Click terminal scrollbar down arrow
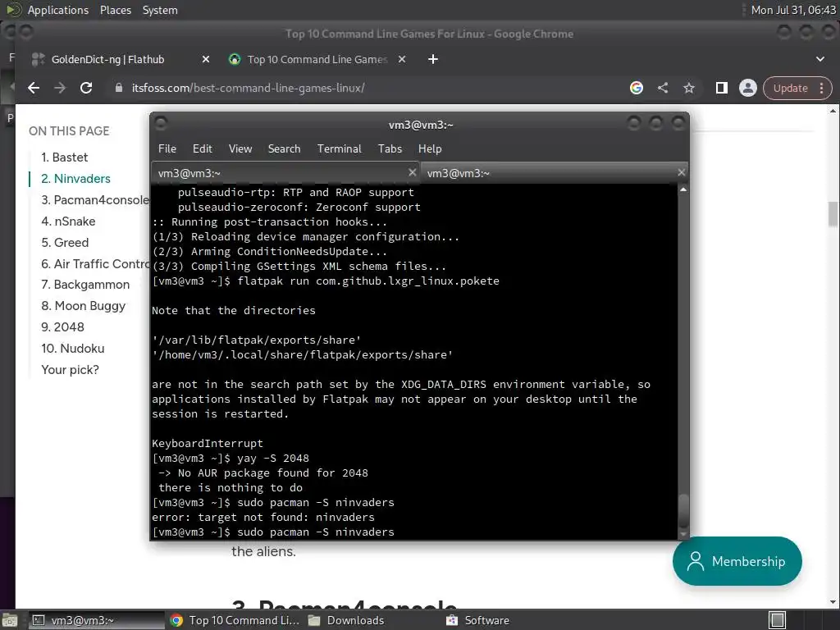840x630 pixels. coord(683,535)
